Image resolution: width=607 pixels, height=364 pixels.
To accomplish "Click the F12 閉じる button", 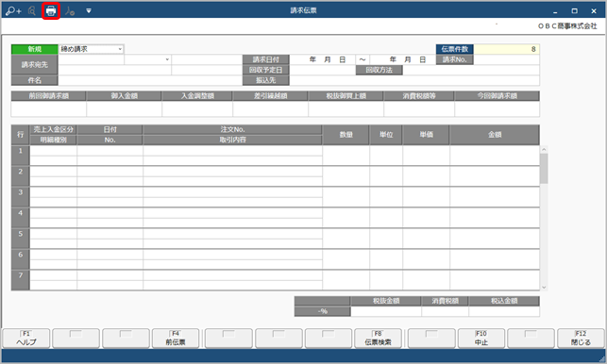I will pos(581,339).
